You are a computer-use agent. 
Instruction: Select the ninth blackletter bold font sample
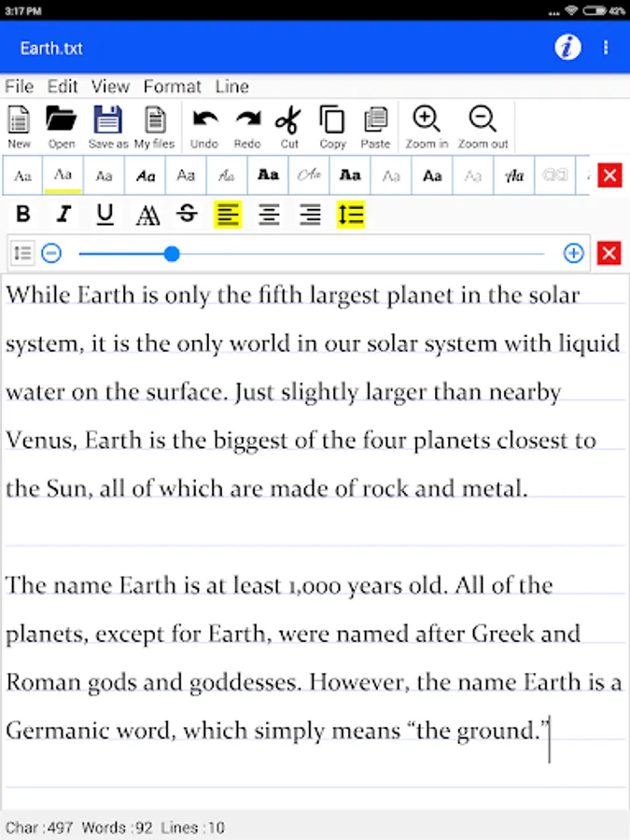(x=350, y=175)
